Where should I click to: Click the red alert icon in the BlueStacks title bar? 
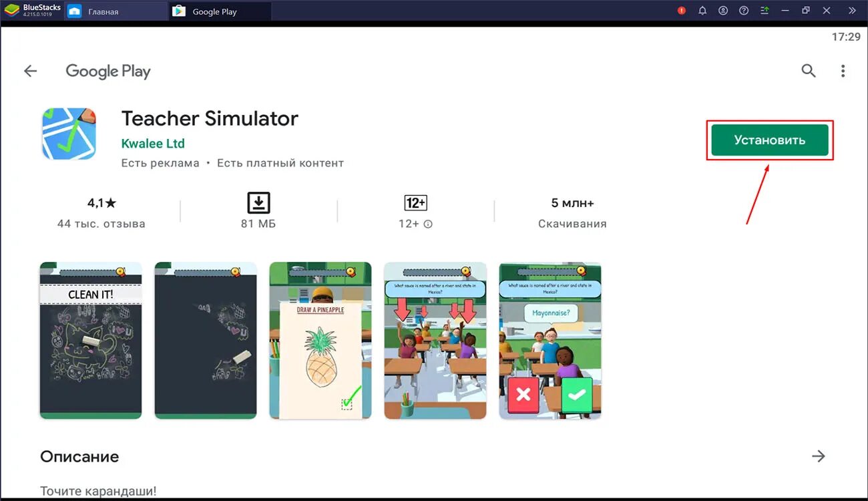pyautogui.click(x=682, y=11)
